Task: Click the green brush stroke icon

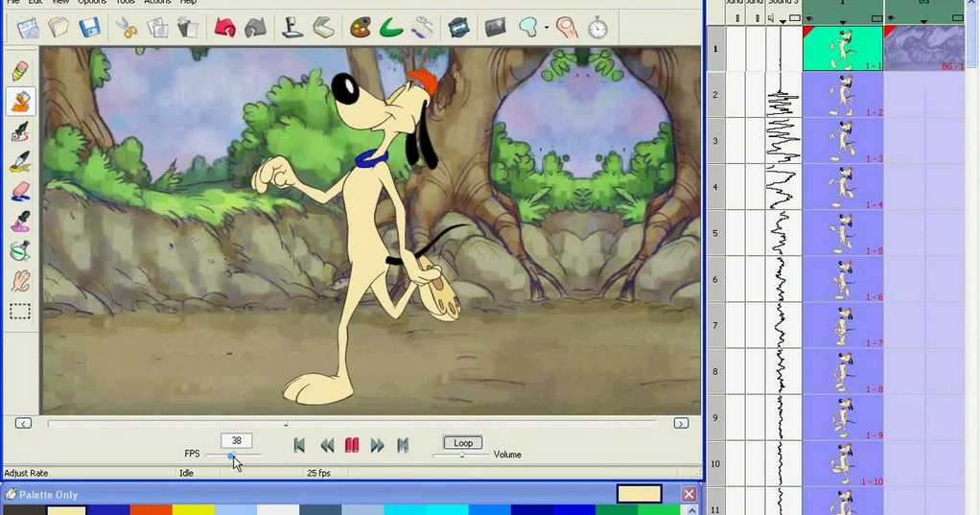Action: click(x=391, y=28)
